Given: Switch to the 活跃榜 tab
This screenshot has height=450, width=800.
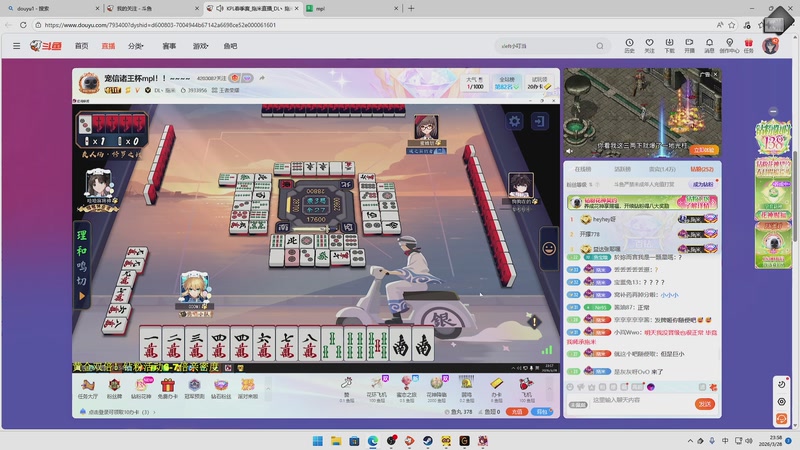Looking at the screenshot, I should (x=622, y=169).
